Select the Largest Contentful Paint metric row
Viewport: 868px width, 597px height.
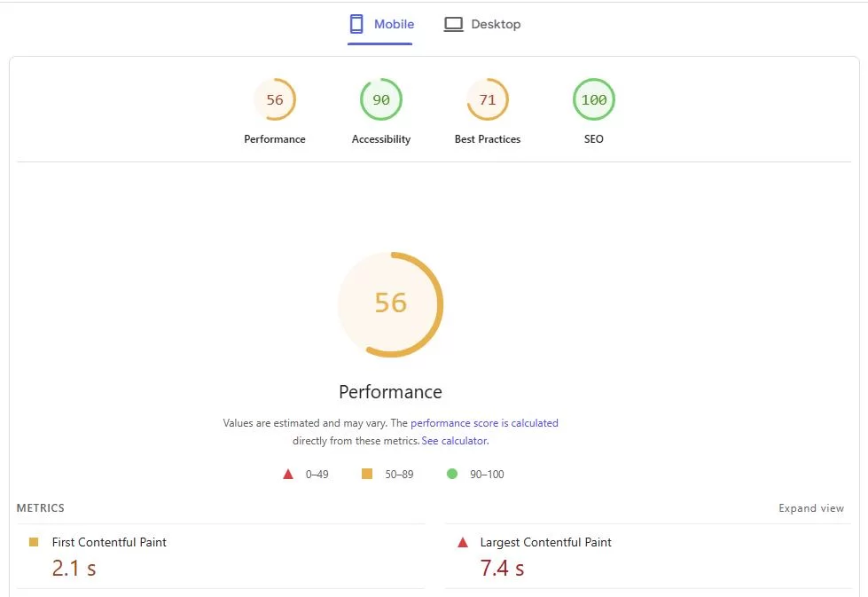click(543, 542)
